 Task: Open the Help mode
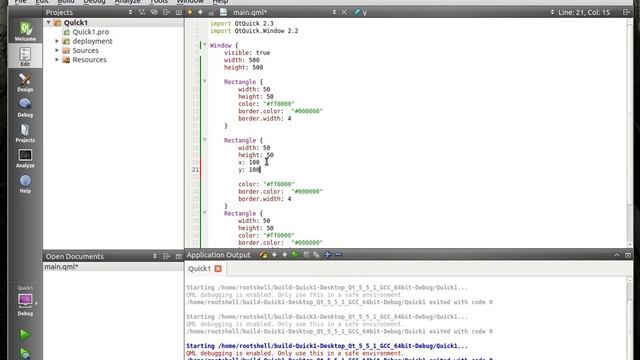click(25, 183)
